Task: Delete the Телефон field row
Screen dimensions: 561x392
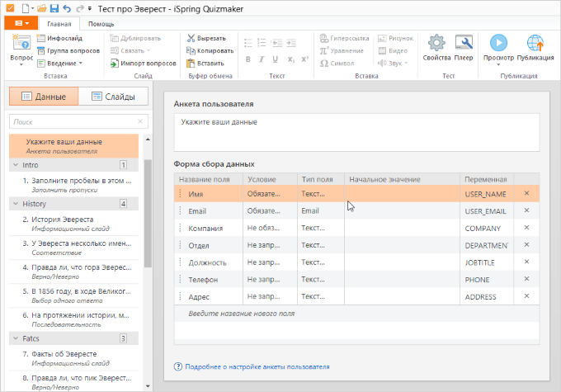Action: coord(526,279)
